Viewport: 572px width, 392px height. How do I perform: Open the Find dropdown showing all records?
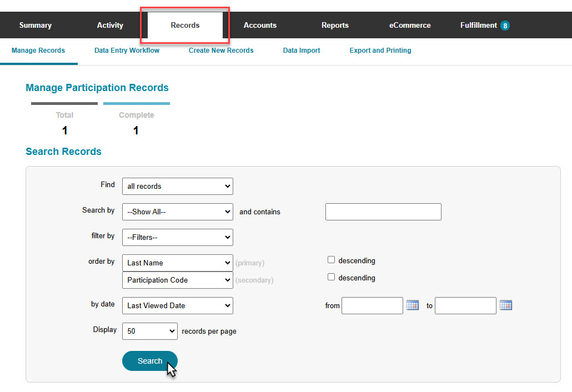tap(178, 187)
